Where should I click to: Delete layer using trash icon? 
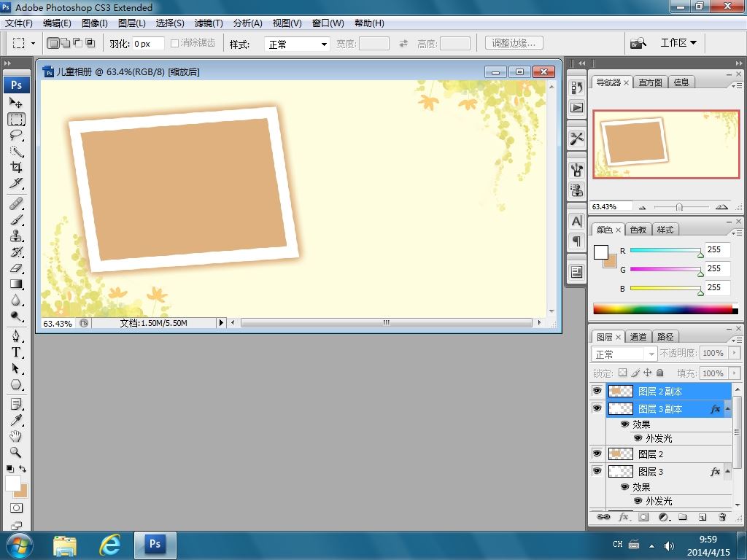tap(722, 517)
